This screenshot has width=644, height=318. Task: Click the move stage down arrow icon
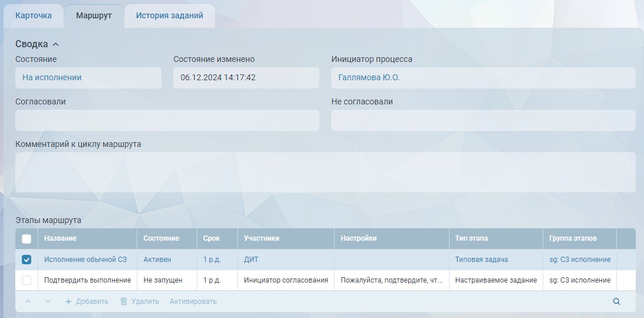(48, 301)
